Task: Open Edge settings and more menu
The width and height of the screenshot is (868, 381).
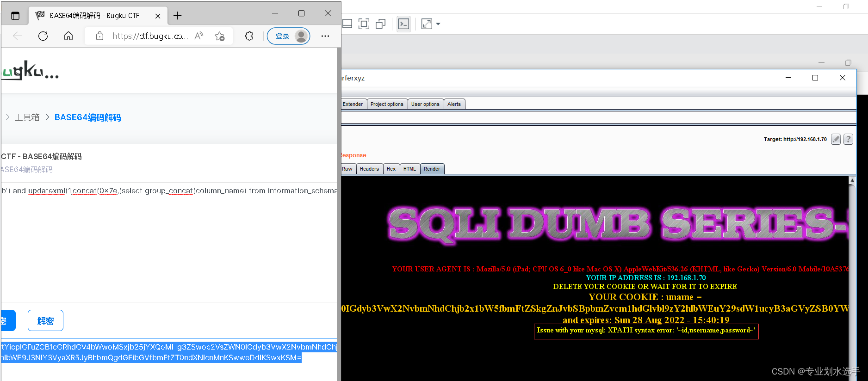Action: [325, 36]
